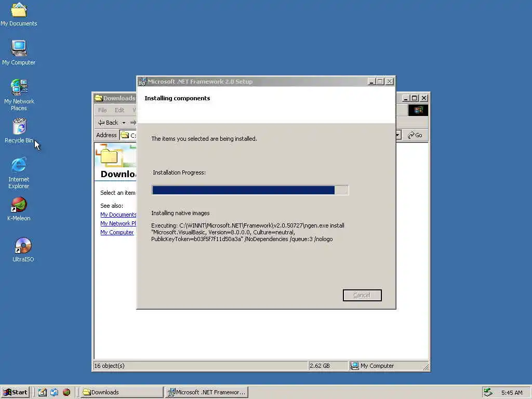
Task: Click the Go button in Downloads
Action: (x=415, y=135)
